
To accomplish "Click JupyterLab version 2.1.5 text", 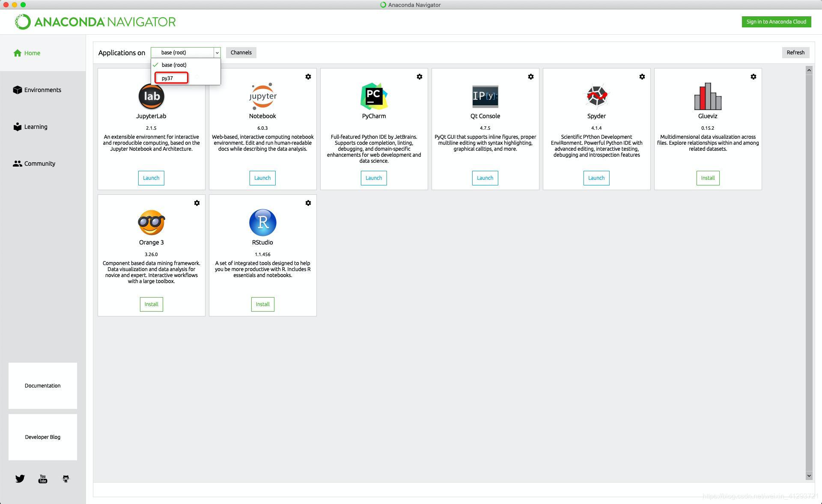I will tap(151, 128).
